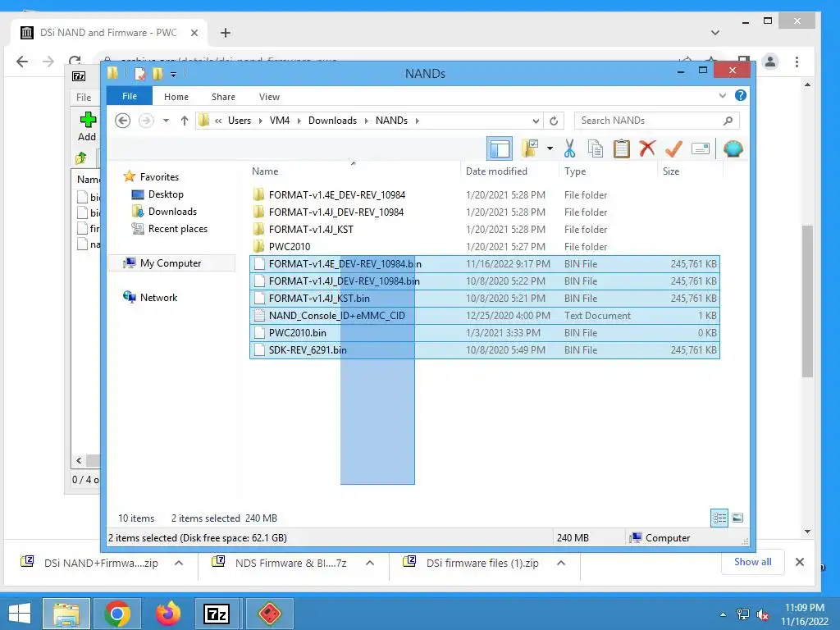Sort by the Size column header

click(691, 171)
